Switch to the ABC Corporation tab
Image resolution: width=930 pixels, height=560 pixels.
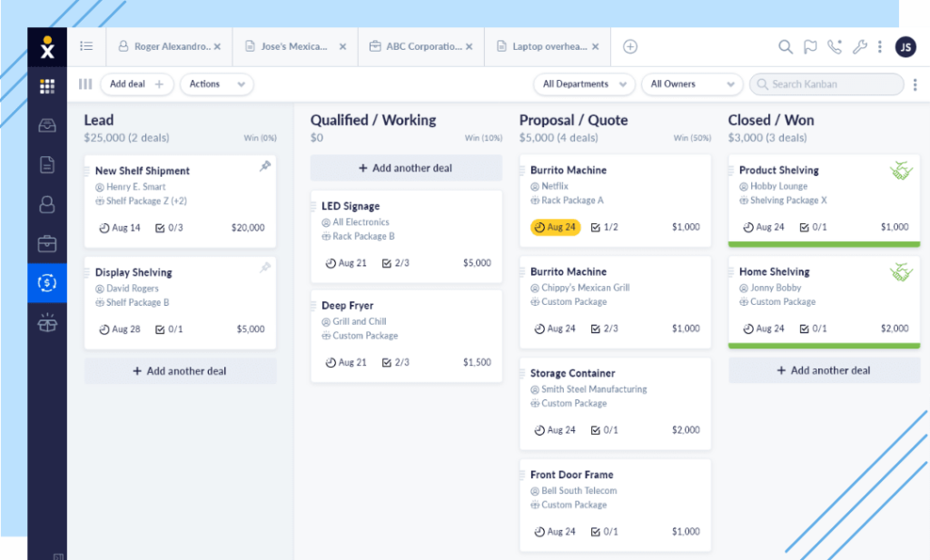(x=420, y=46)
